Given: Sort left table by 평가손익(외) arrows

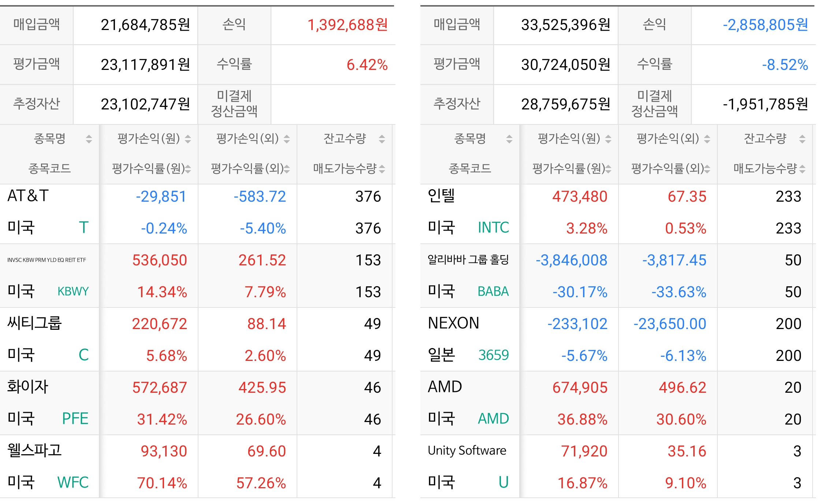Looking at the screenshot, I should tap(287, 139).
